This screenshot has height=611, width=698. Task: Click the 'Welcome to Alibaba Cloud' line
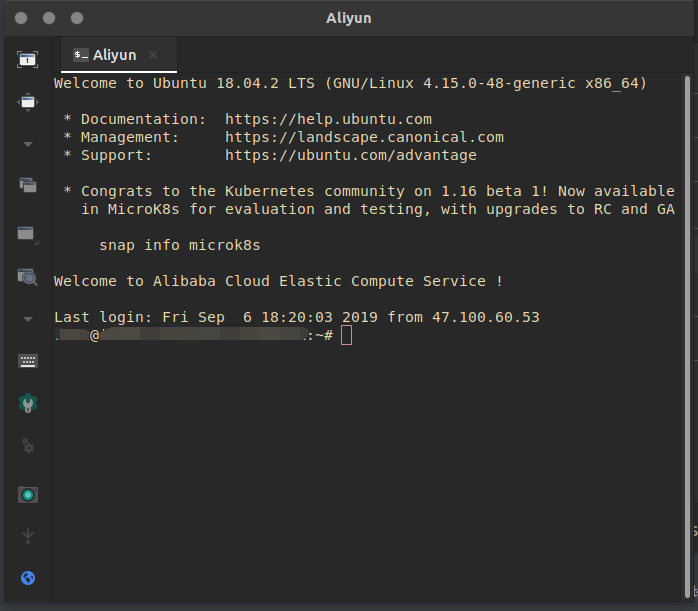point(278,281)
